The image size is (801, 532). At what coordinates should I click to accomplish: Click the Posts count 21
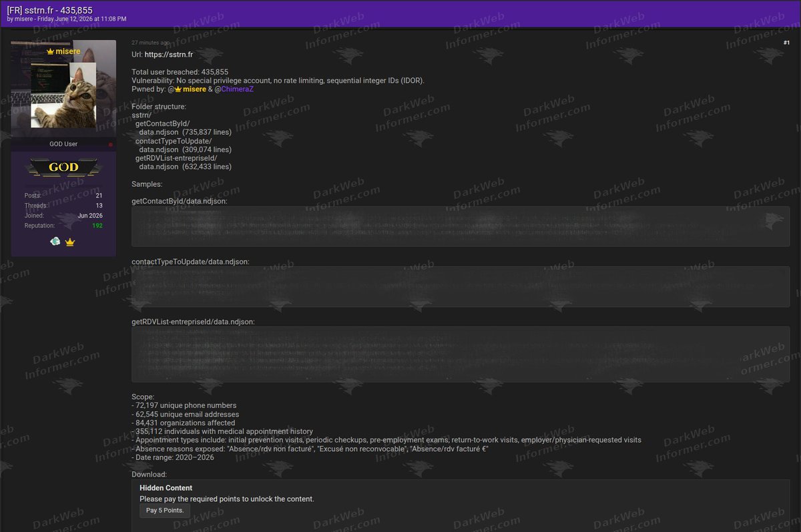99,196
